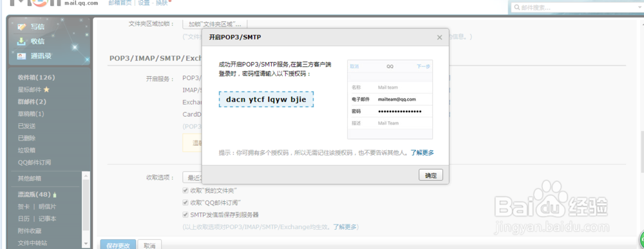Open 日历 in sidebar
The height and width of the screenshot is (249, 644).
tap(23, 219)
